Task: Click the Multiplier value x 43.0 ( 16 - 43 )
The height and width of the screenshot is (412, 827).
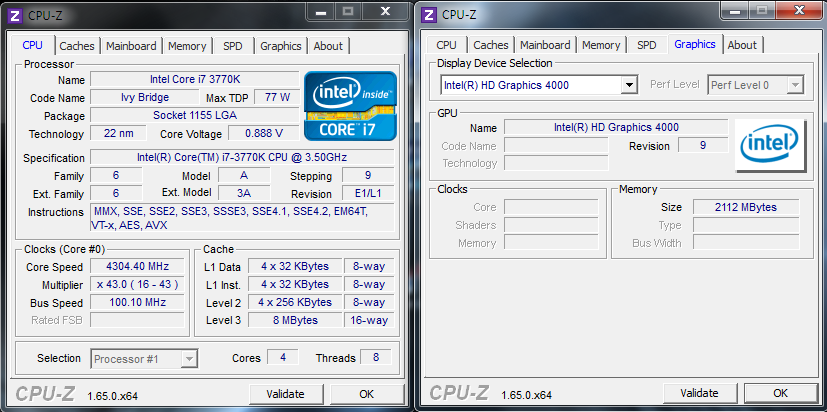Action: click(137, 284)
